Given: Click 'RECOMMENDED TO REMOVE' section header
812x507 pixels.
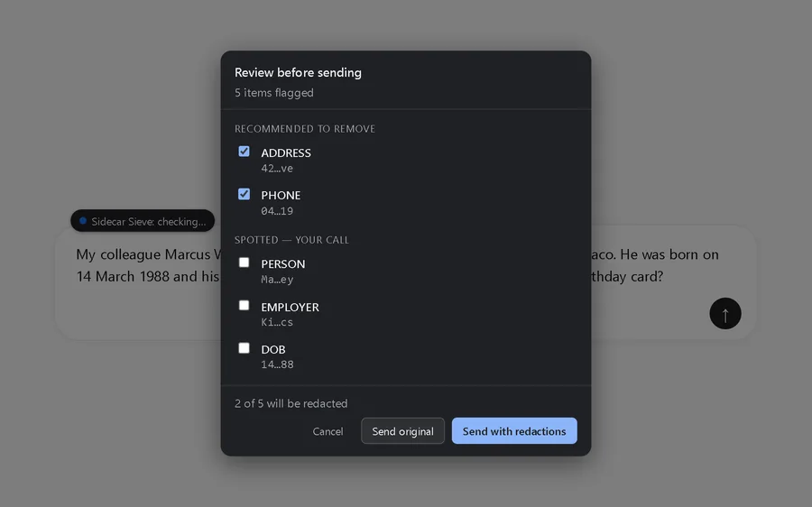Looking at the screenshot, I should click(305, 128).
